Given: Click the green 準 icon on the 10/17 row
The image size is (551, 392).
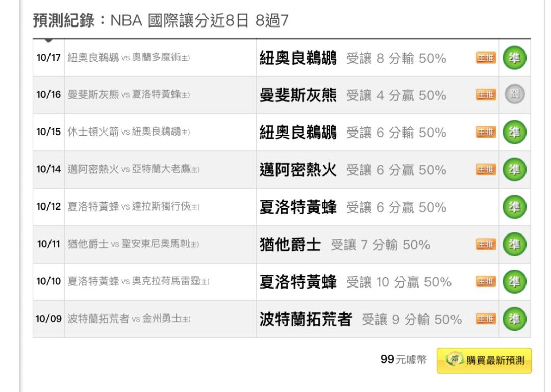Looking at the screenshot, I should (x=515, y=58).
